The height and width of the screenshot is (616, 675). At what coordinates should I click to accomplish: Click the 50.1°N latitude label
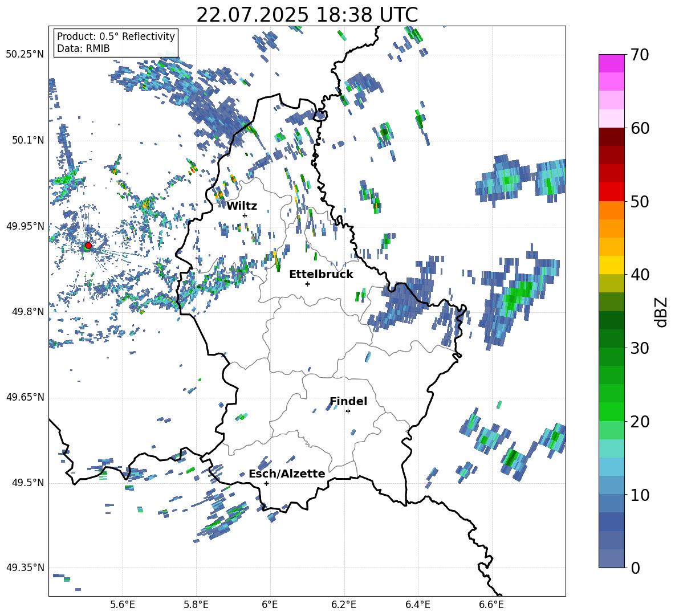[29, 140]
